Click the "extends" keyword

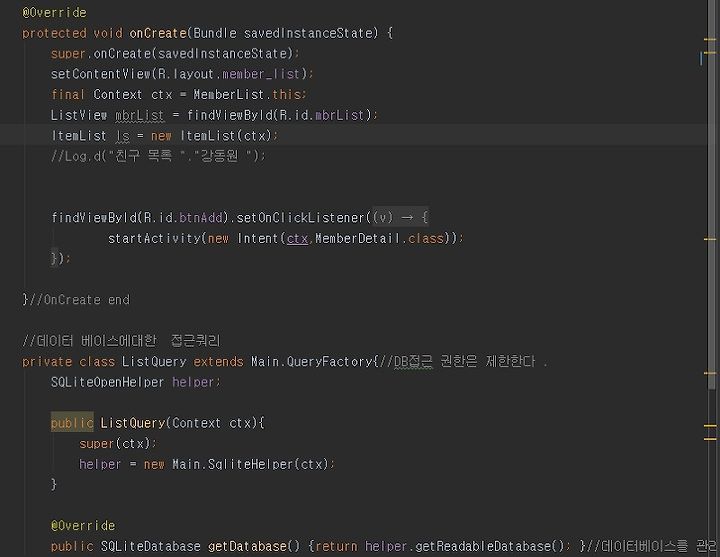click(x=218, y=362)
